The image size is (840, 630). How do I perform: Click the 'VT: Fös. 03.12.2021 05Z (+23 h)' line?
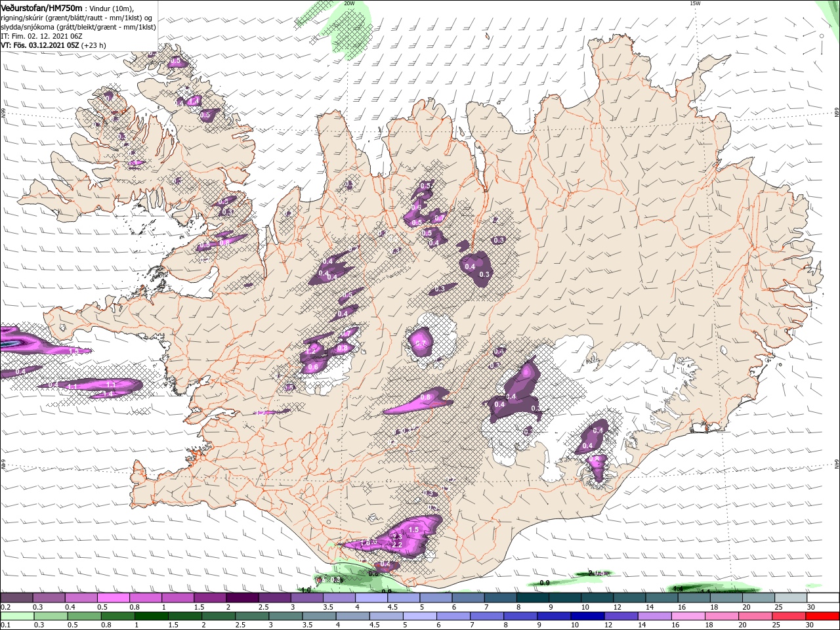pyautogui.click(x=53, y=45)
